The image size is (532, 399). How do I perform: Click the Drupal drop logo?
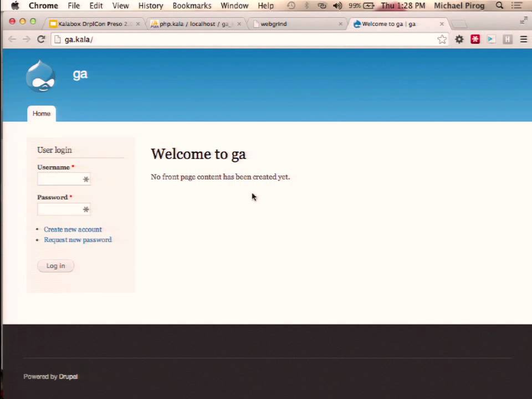[x=40, y=76]
